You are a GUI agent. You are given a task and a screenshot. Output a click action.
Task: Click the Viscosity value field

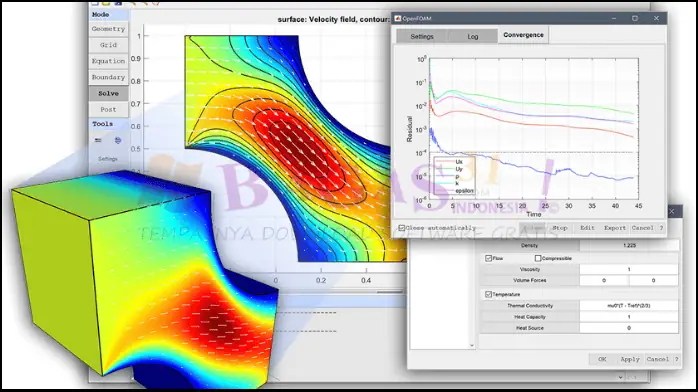(x=629, y=269)
